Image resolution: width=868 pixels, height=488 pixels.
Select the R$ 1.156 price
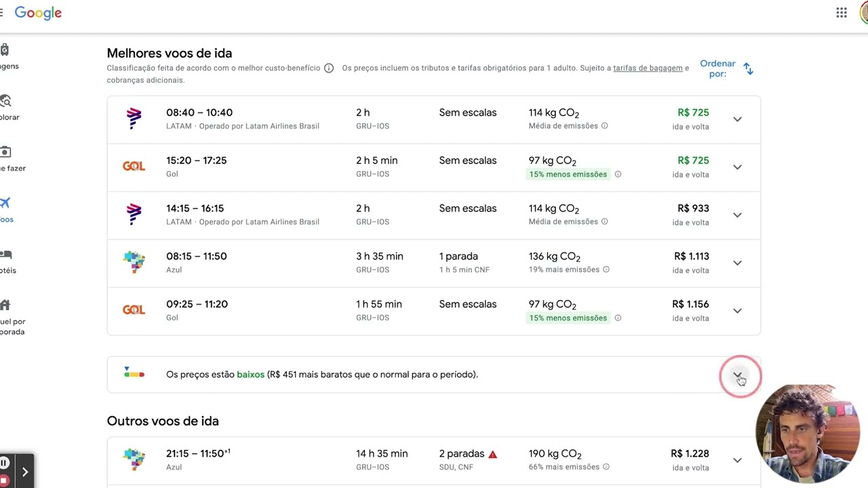coord(690,304)
